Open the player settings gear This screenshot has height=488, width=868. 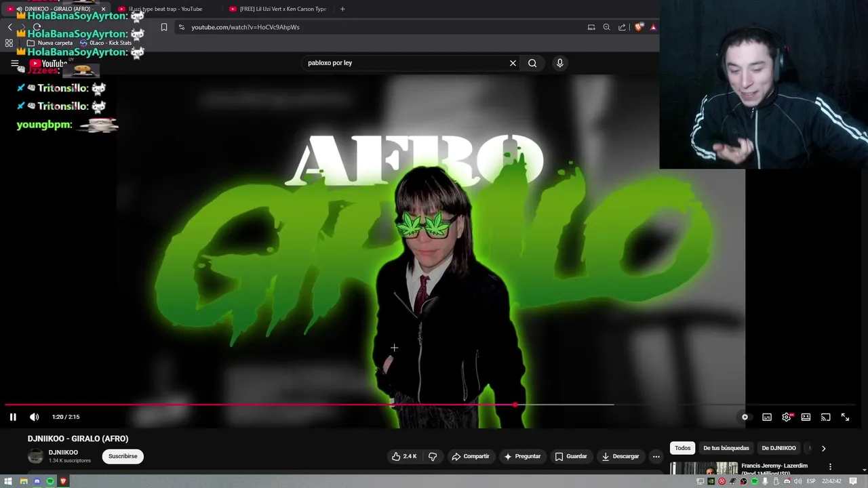787,417
